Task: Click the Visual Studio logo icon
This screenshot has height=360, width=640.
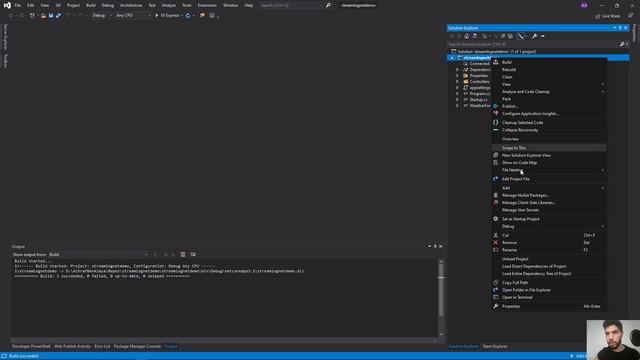Action: tap(7, 5)
